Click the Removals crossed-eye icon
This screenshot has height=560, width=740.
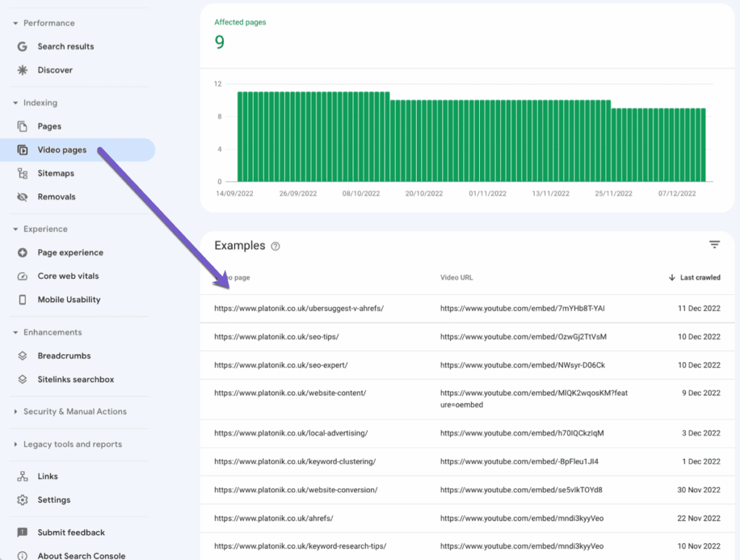22,197
